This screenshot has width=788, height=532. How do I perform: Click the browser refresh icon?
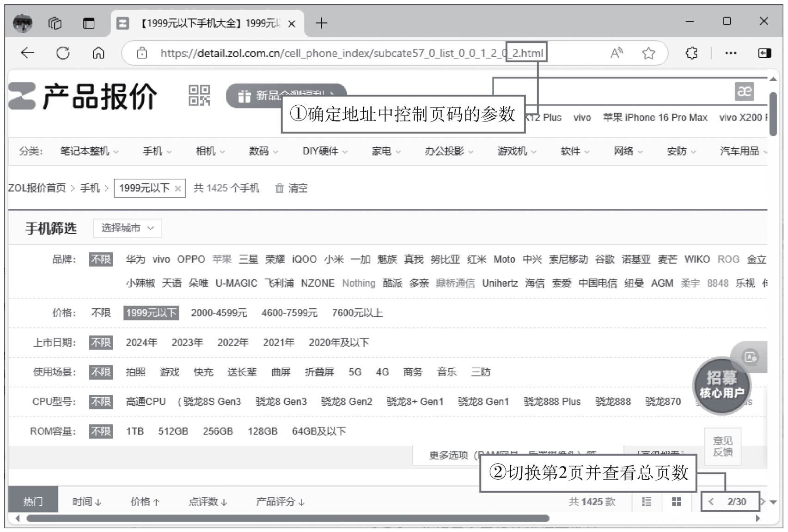tap(63, 53)
